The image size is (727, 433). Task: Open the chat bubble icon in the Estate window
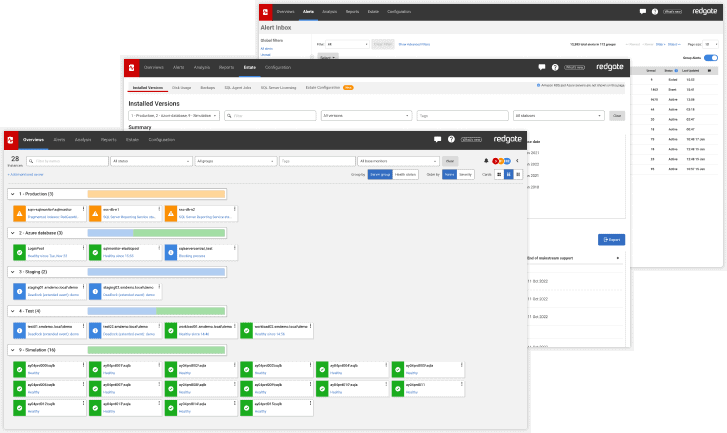[542, 67]
